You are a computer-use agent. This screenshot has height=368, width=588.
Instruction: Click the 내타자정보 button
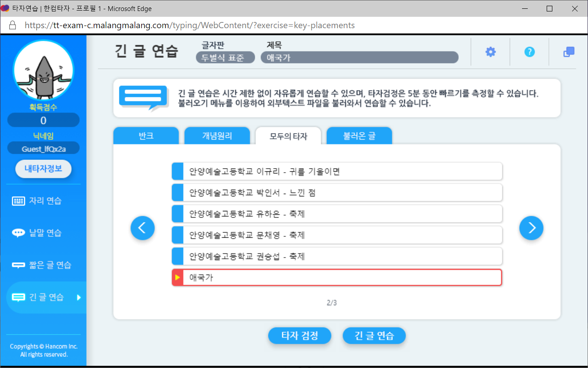(43, 169)
